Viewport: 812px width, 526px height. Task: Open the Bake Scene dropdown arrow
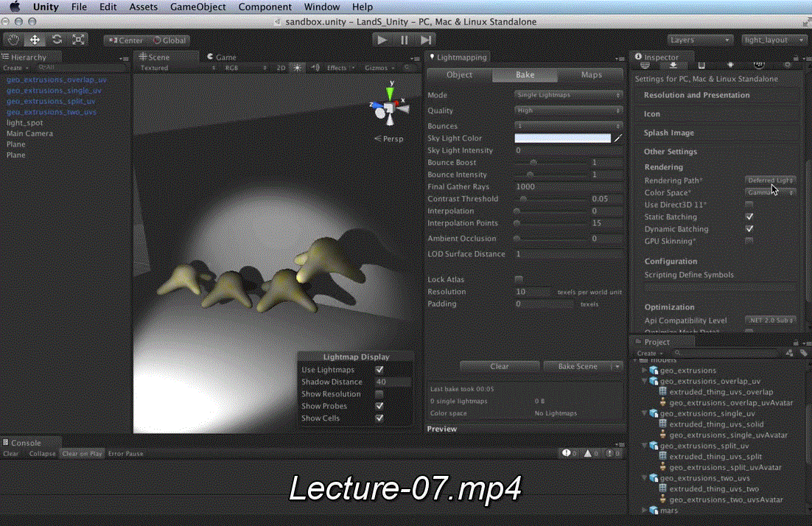617,367
